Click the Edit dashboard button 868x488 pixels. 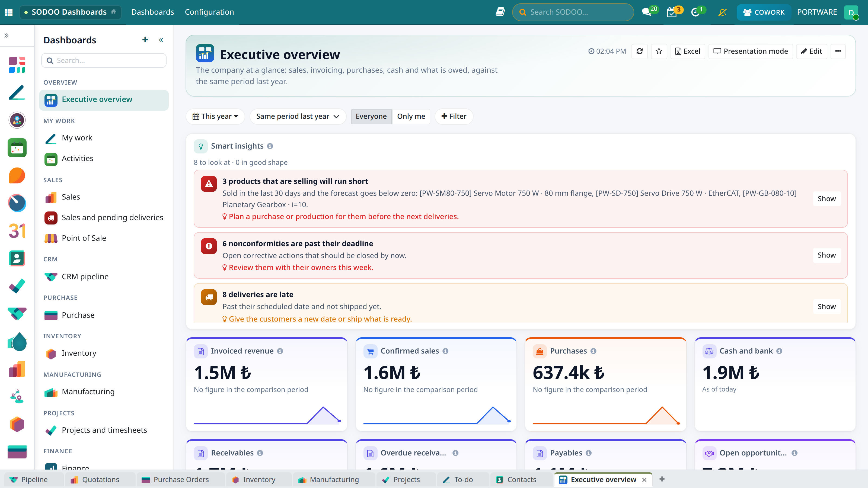click(811, 51)
